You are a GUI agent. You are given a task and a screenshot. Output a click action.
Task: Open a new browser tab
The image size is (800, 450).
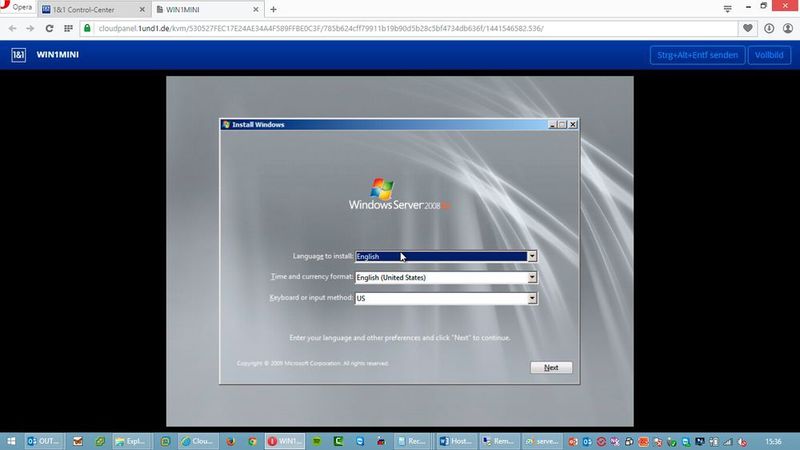tap(273, 9)
